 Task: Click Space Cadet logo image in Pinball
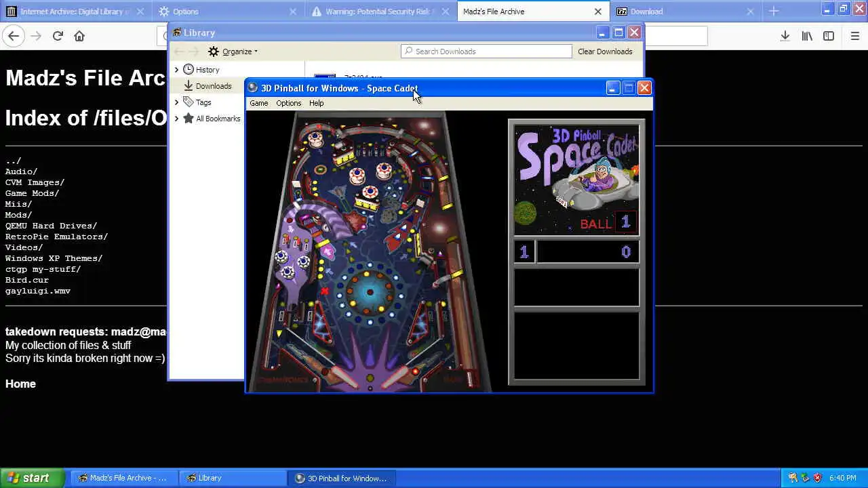576,179
